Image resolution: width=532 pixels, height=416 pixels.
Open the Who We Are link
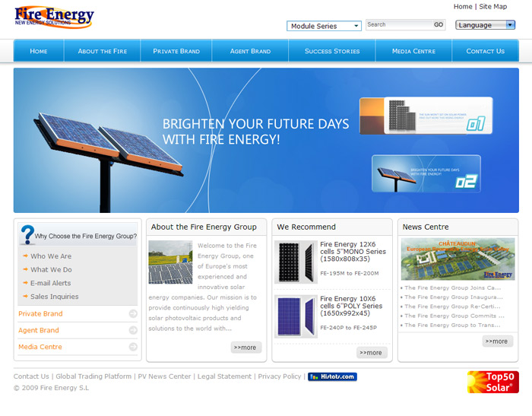(x=51, y=256)
